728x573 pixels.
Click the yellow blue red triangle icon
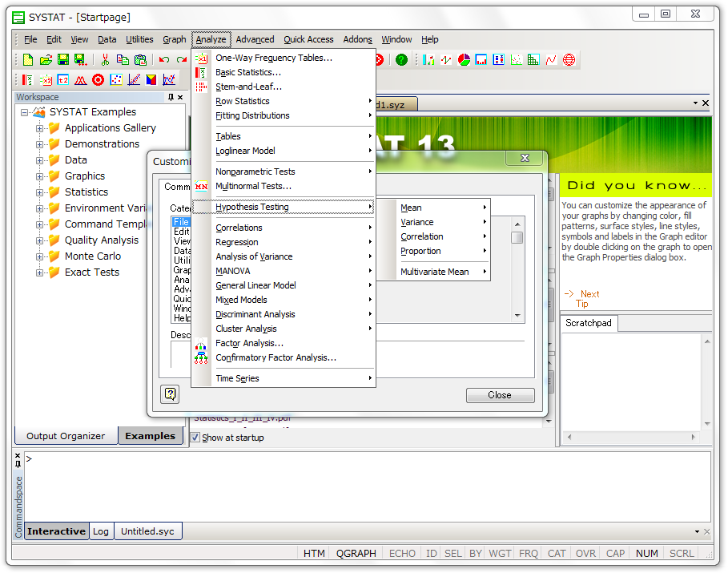point(151,80)
